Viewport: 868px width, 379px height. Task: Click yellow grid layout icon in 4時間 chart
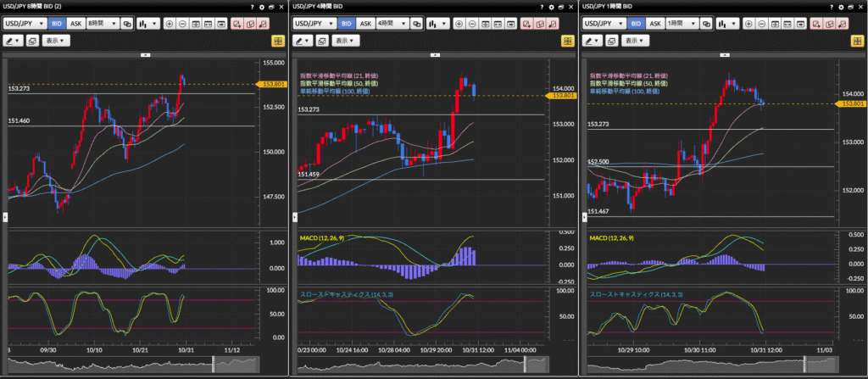[x=567, y=41]
